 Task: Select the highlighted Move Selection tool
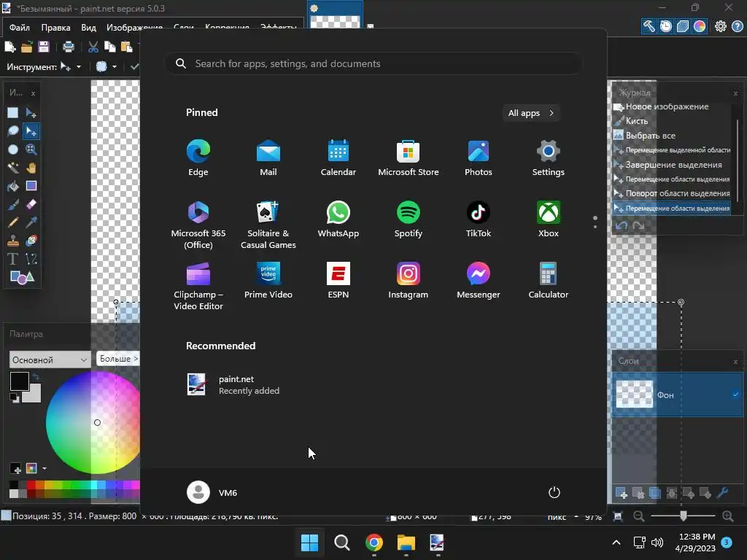[x=31, y=131]
